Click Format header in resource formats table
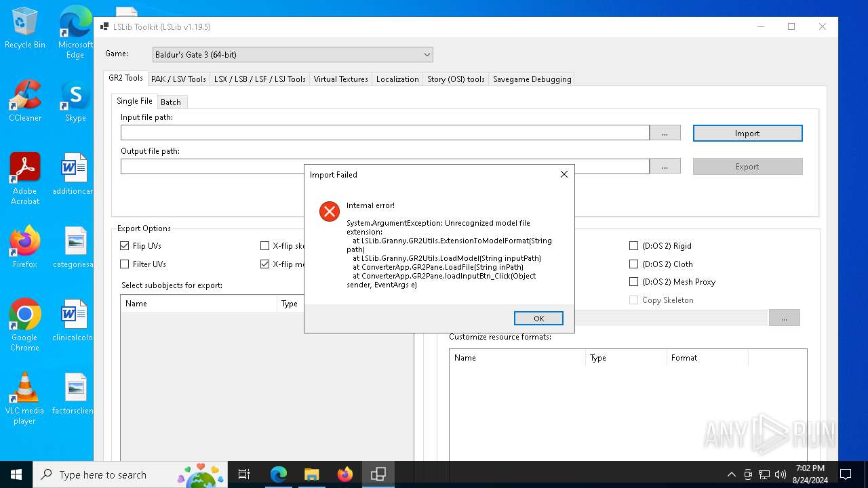868x488 pixels. tap(707, 358)
